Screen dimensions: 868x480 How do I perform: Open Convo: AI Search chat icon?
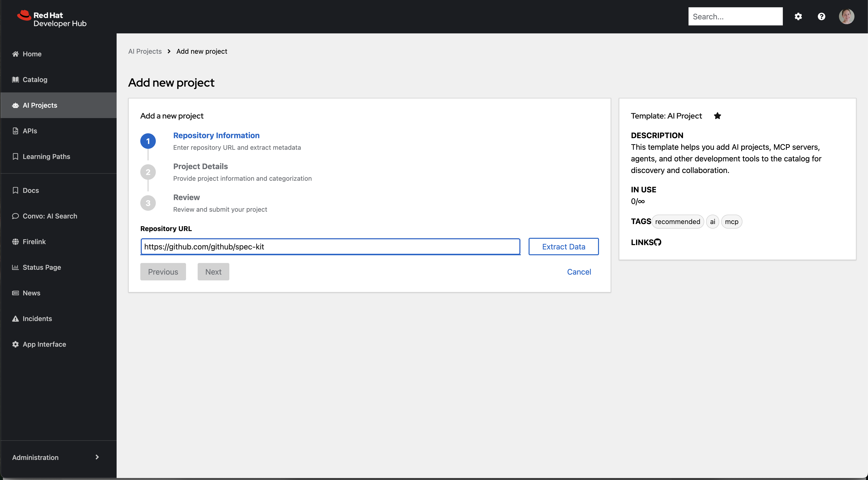[x=15, y=216]
